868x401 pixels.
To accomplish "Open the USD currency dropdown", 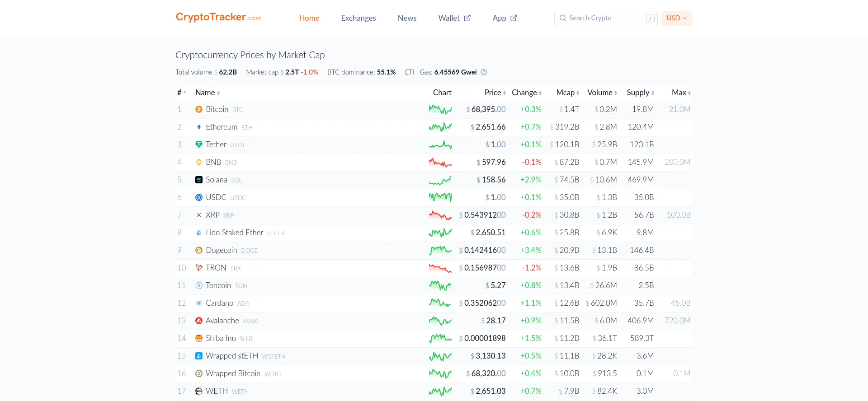I will click(x=676, y=18).
